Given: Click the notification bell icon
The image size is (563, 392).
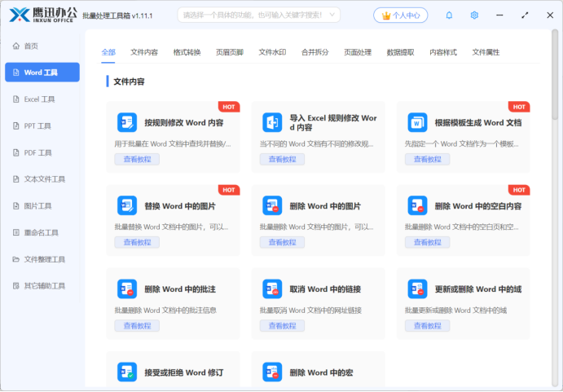Looking at the screenshot, I should (x=449, y=15).
